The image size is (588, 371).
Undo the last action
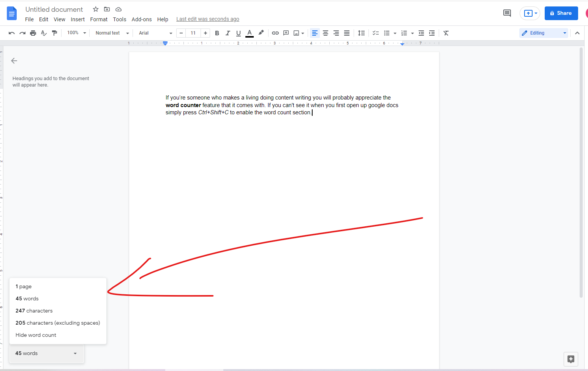[x=12, y=33]
